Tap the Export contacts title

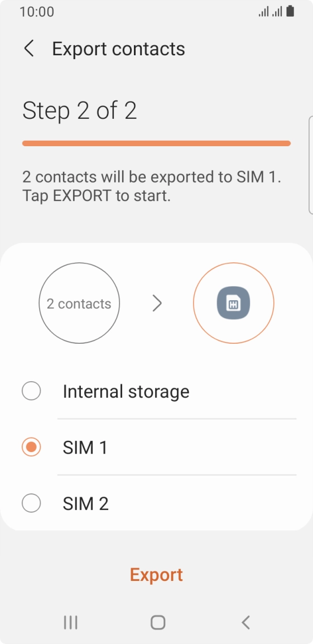pos(118,49)
